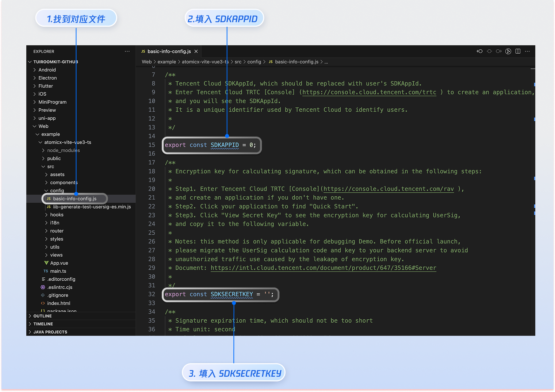Open App.vue file in explorer

coord(59,263)
